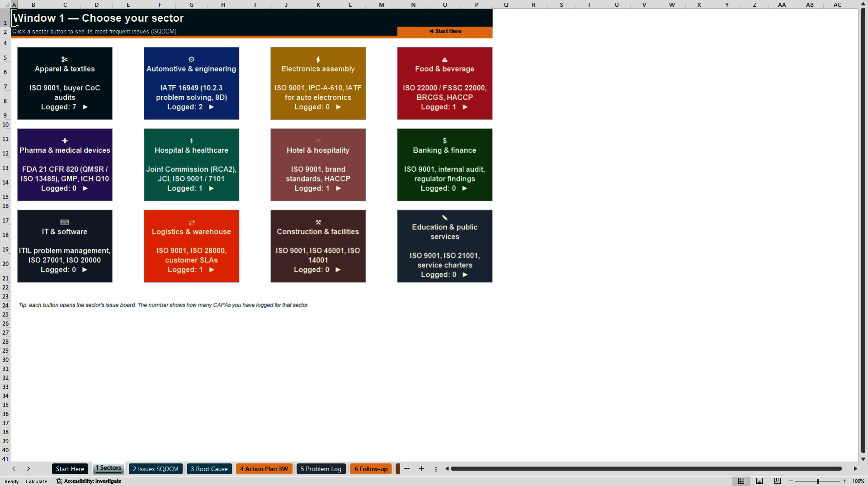This screenshot has height=486, width=868.
Task: Click the arrow after Logged: 7 on Apparel
Action: (x=85, y=107)
